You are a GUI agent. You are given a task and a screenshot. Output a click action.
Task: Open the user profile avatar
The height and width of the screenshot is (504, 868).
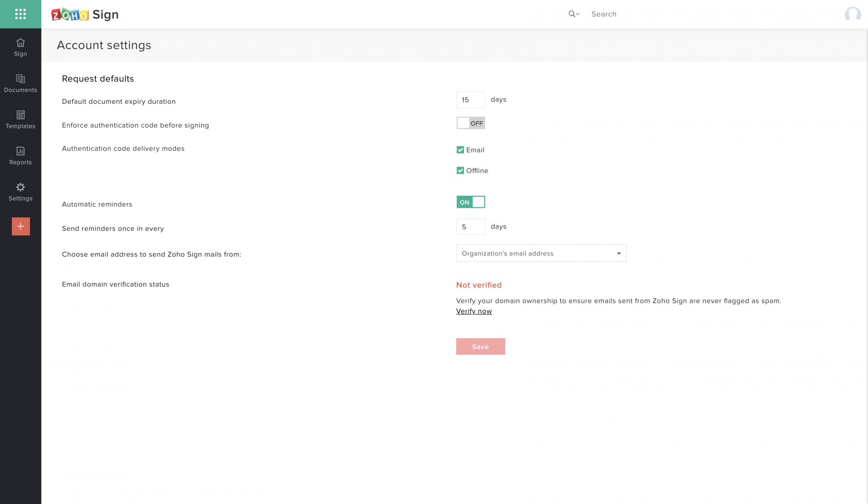pos(852,14)
